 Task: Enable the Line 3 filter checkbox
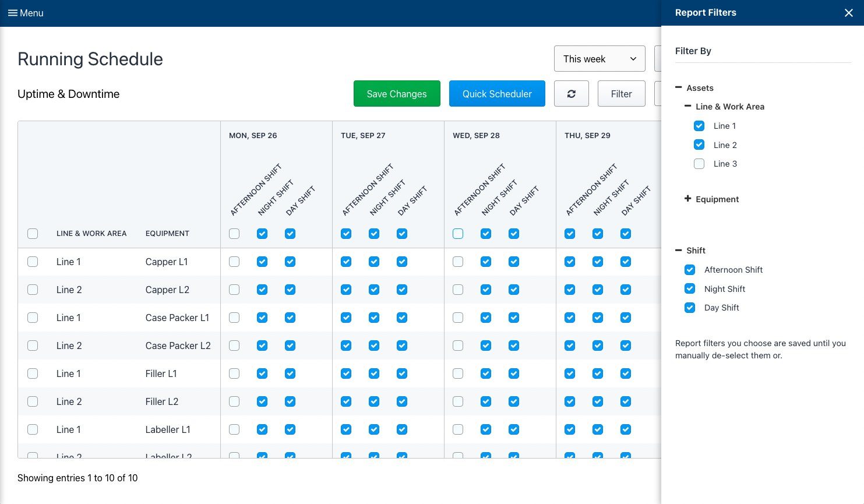(x=699, y=164)
